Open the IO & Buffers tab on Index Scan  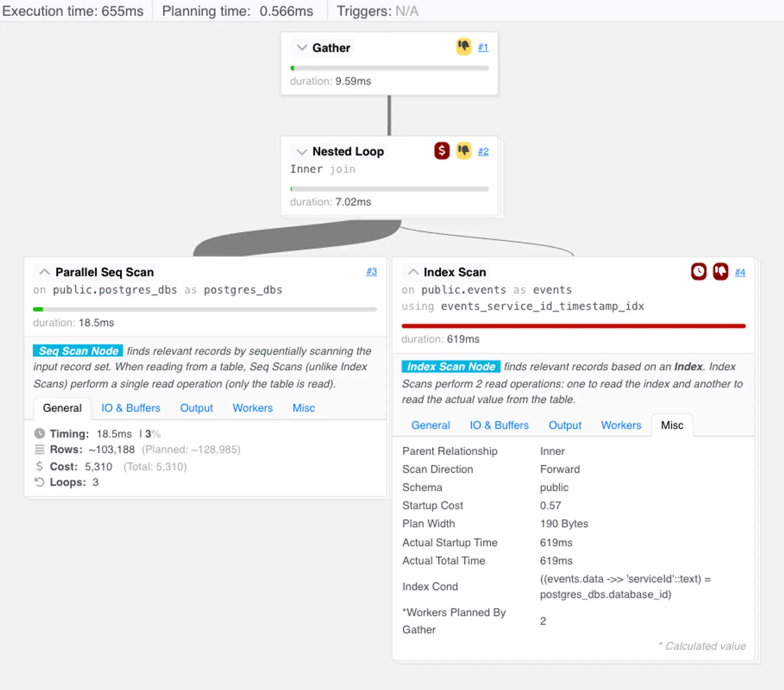(499, 425)
